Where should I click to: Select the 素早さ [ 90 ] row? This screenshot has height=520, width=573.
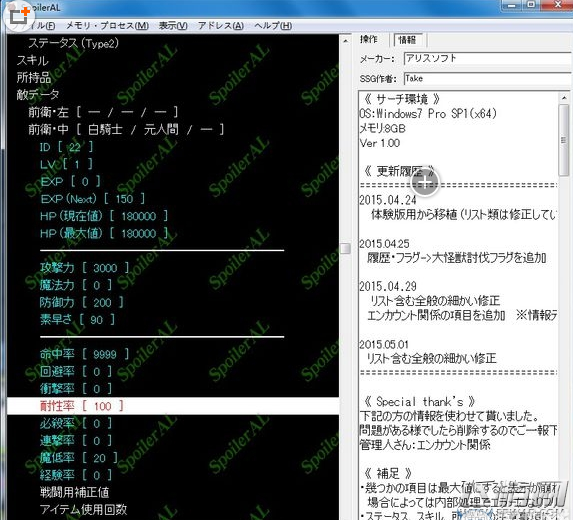77,320
